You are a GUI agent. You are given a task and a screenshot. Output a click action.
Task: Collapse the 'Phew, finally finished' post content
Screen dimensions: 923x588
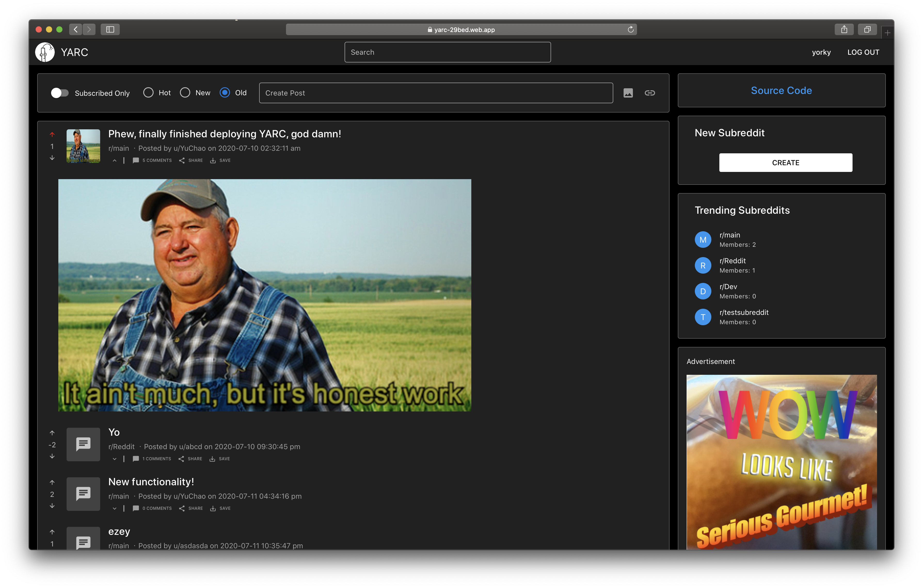tap(114, 161)
